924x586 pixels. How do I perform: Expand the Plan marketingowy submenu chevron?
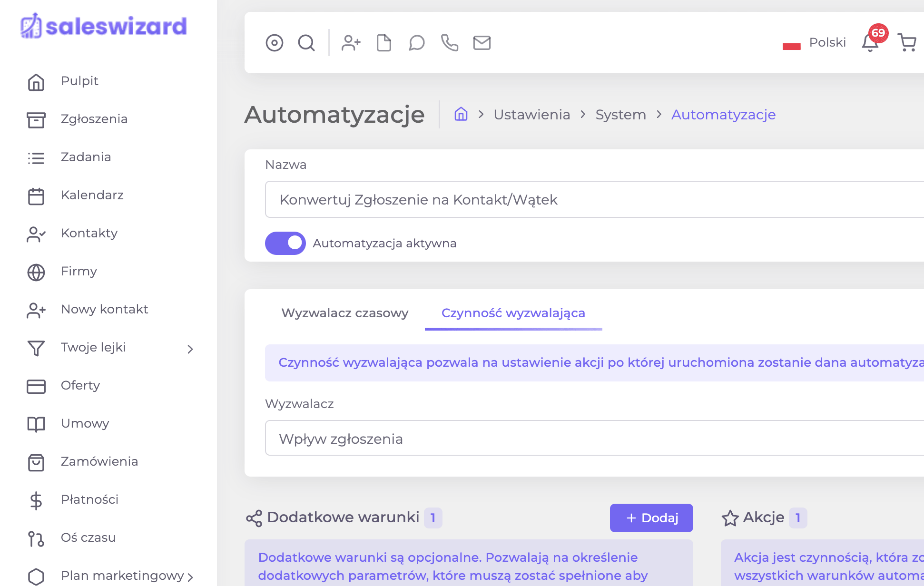point(190,577)
